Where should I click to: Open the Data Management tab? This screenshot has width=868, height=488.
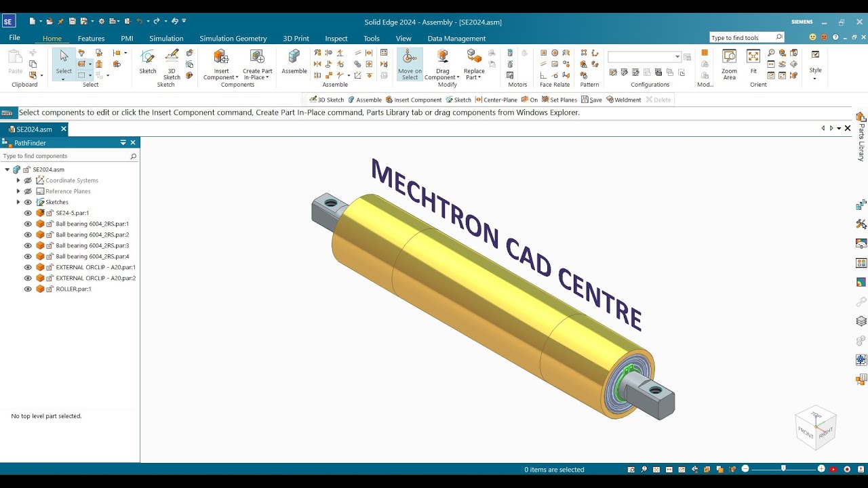(x=456, y=39)
